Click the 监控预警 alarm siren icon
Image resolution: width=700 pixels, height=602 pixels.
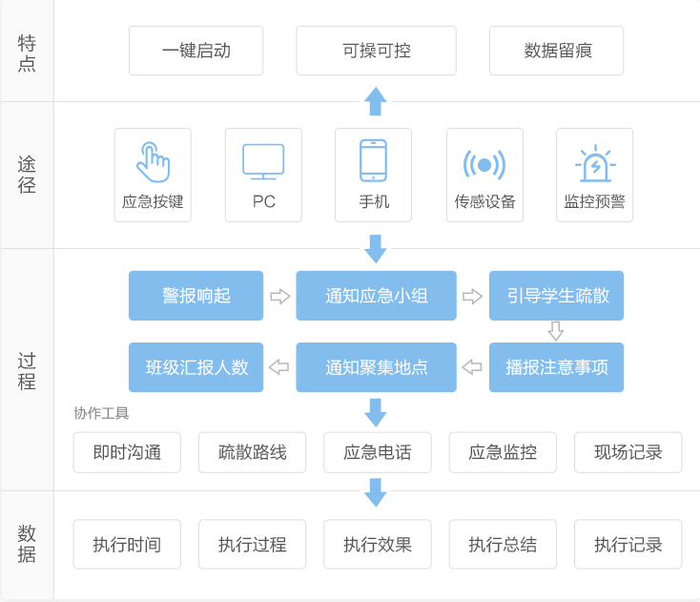[595, 164]
